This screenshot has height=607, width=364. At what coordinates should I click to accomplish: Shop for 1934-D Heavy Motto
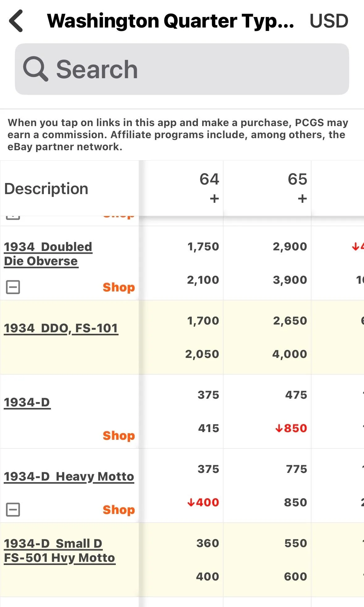[119, 510]
